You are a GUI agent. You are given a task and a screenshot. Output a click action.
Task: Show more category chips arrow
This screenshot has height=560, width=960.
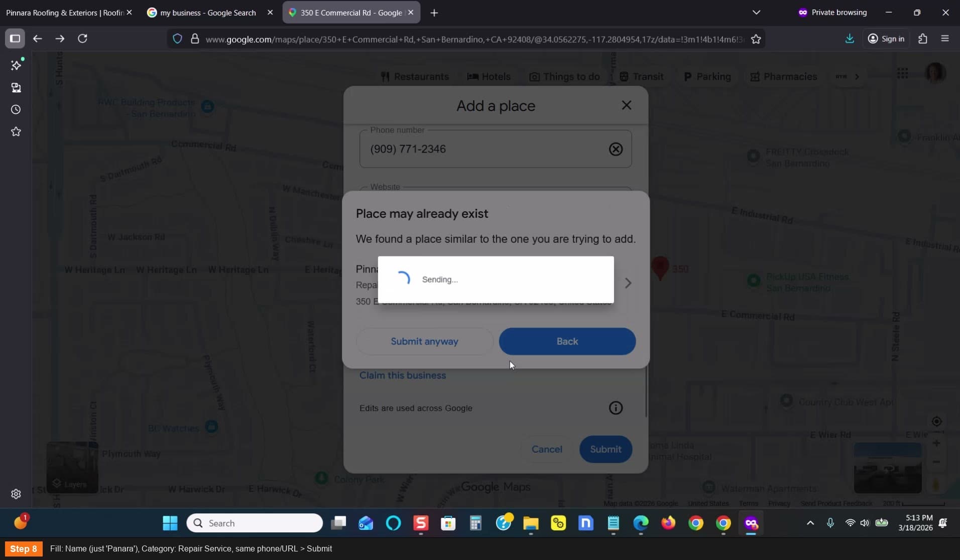(857, 77)
